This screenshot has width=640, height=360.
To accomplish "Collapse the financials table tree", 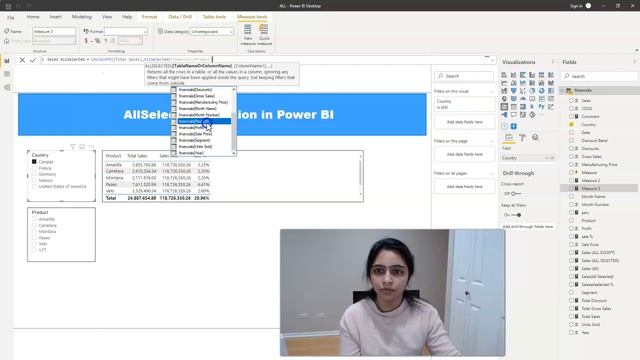I will pyautogui.click(x=562, y=91).
